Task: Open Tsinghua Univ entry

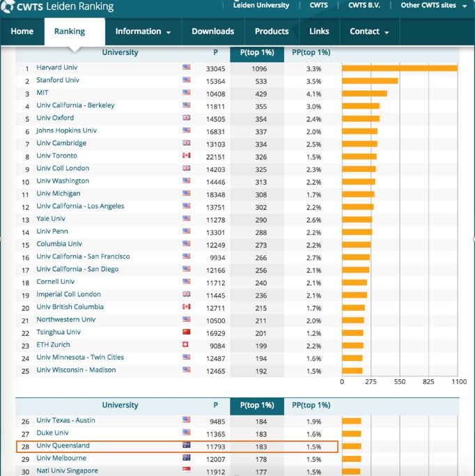Action: (59, 332)
